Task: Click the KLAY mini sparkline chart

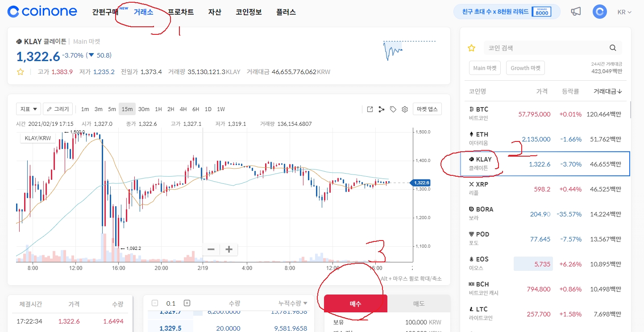Action: click(409, 50)
